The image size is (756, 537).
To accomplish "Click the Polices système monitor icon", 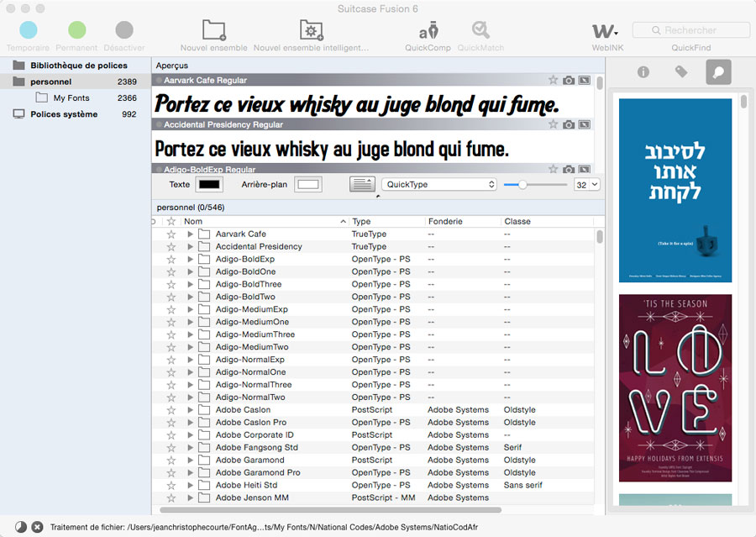I will 18,113.
